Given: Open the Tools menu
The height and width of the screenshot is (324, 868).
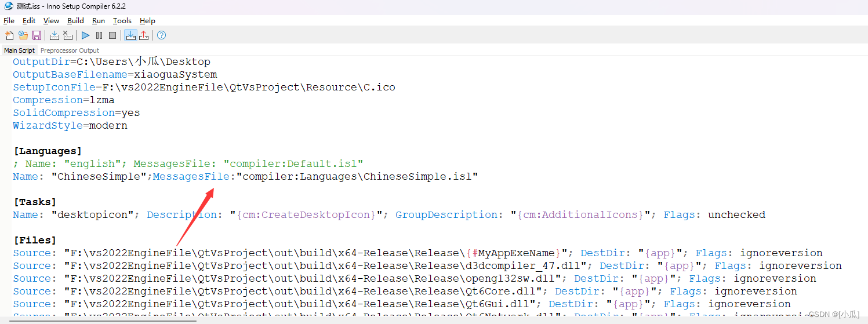Looking at the screenshot, I should pyautogui.click(x=122, y=20).
